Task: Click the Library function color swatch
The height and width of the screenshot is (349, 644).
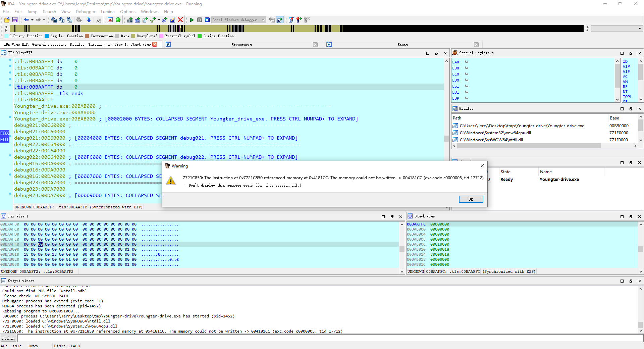Action: tap(6, 36)
